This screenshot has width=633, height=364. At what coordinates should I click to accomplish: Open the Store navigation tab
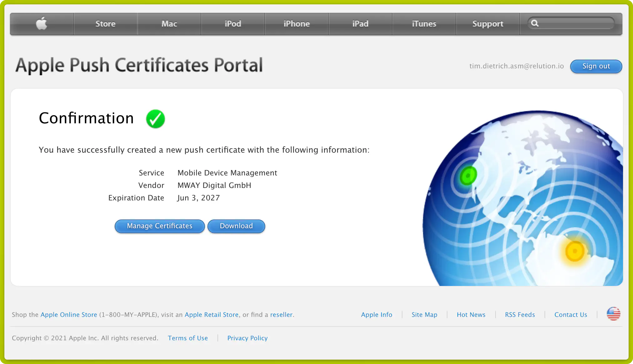(x=106, y=24)
